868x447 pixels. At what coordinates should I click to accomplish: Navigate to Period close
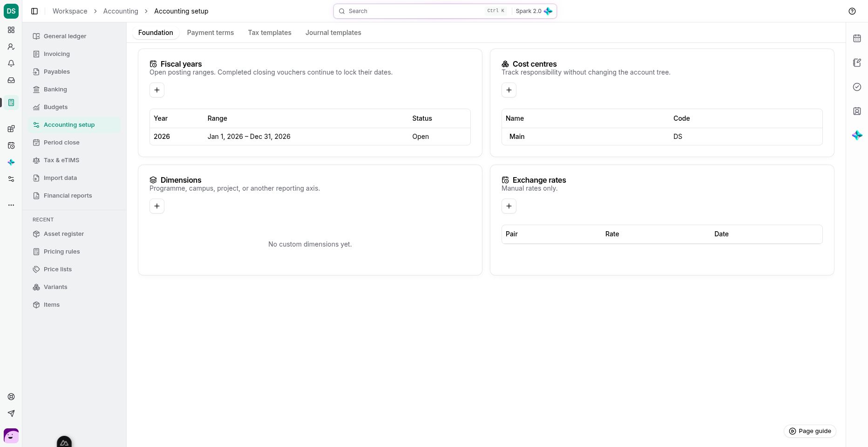click(74, 143)
